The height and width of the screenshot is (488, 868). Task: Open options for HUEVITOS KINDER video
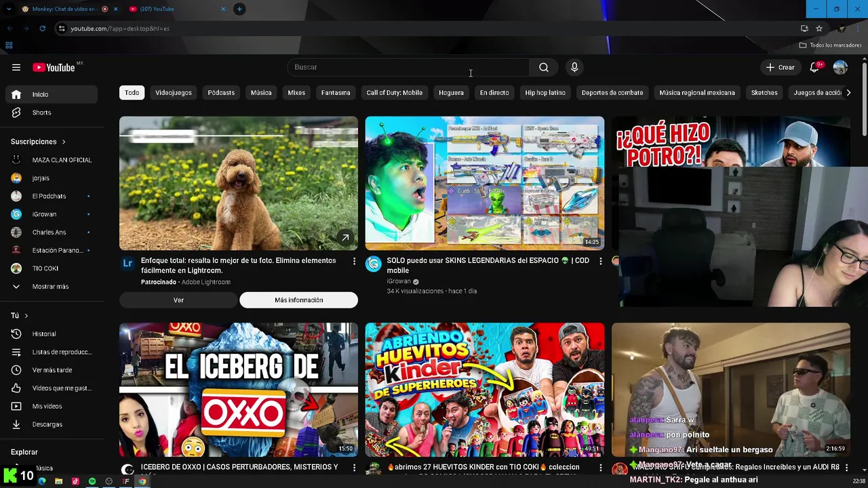600,468
